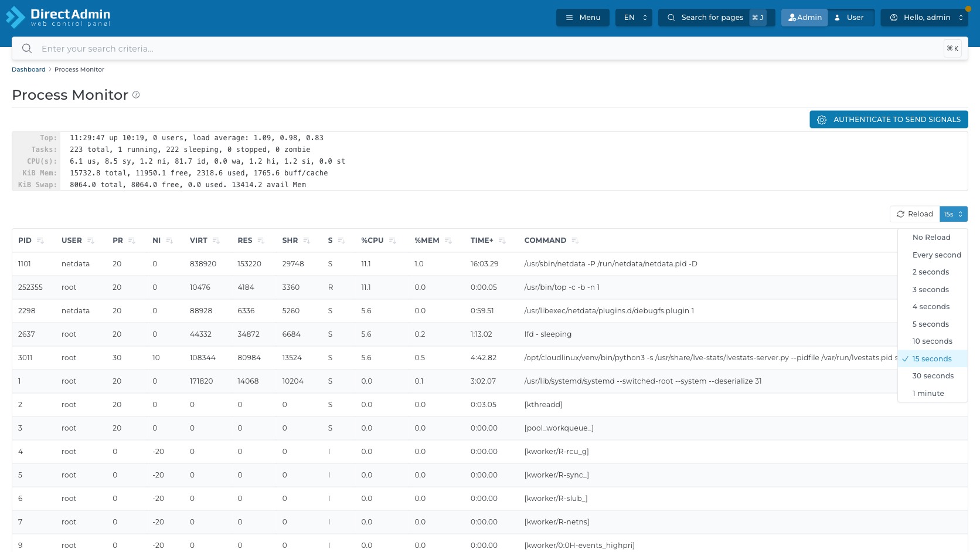Click the systemd command cell
980x552 pixels.
[642, 381]
